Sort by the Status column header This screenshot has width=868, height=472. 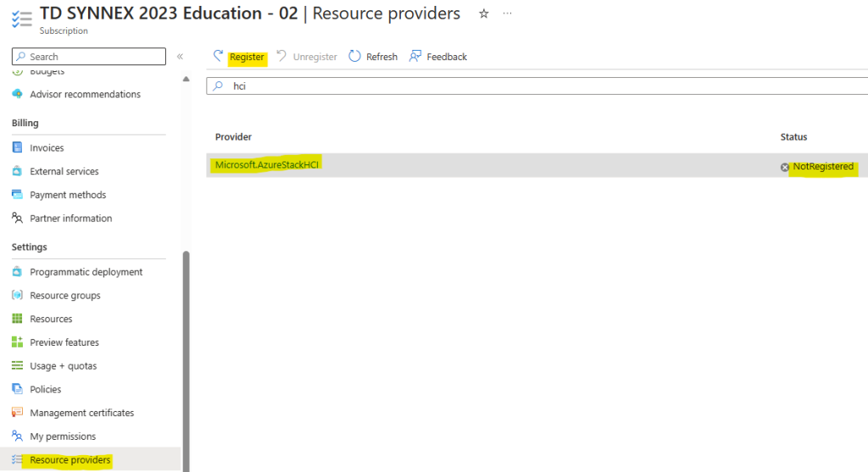[x=793, y=136]
